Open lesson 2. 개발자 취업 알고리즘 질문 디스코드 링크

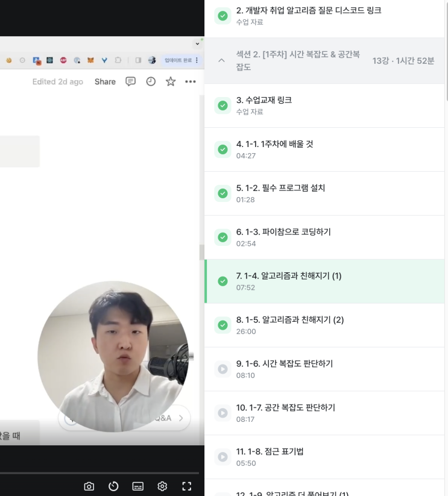(324, 16)
